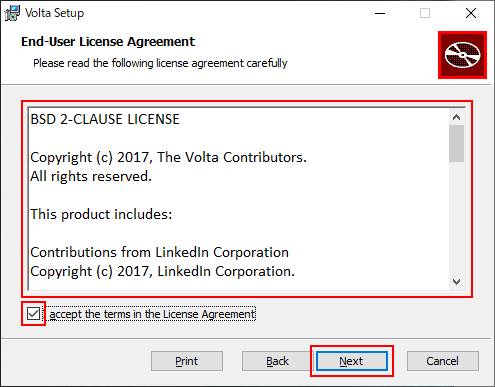The image size is (495, 387).
Task: Cancel the Volta setup
Action: click(443, 361)
